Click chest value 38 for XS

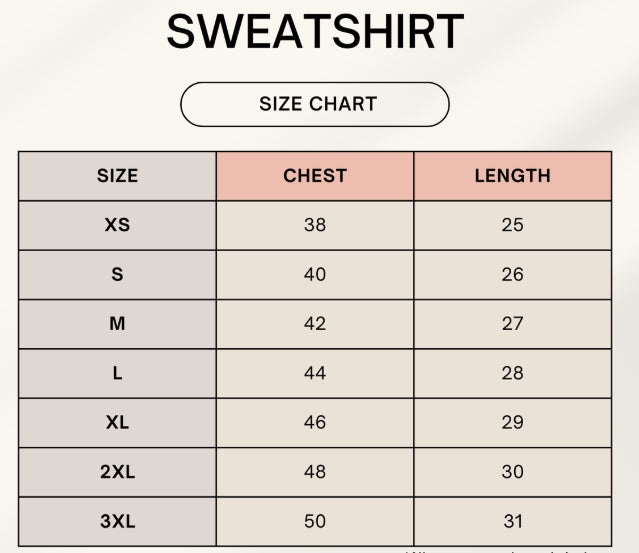point(315,225)
